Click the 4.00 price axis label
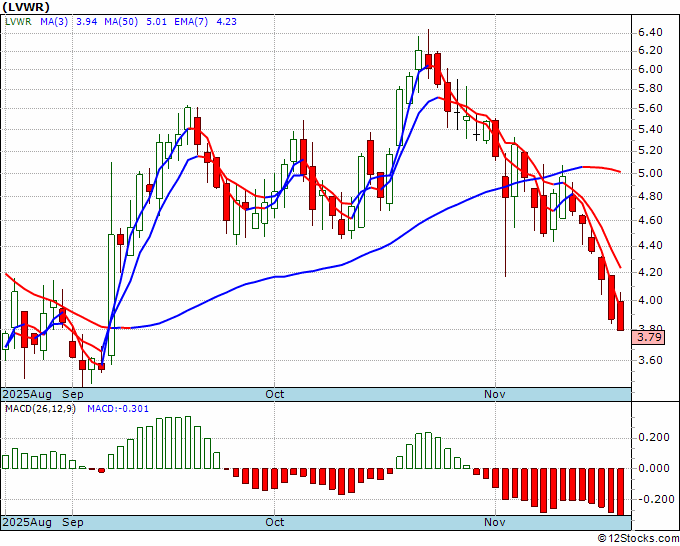Screen dimensions: 680x546 (x=650, y=300)
